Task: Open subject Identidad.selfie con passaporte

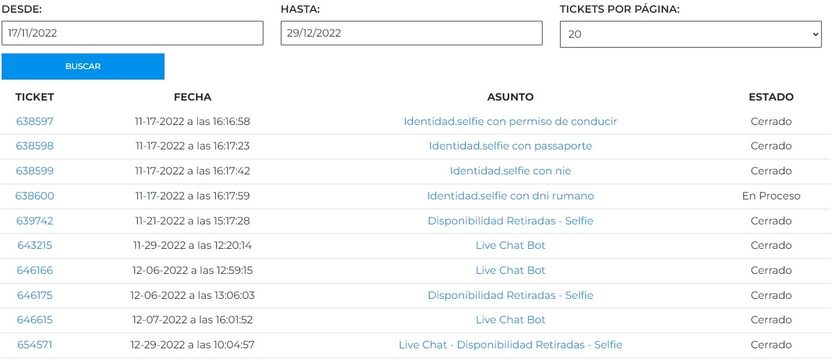Action: click(511, 146)
